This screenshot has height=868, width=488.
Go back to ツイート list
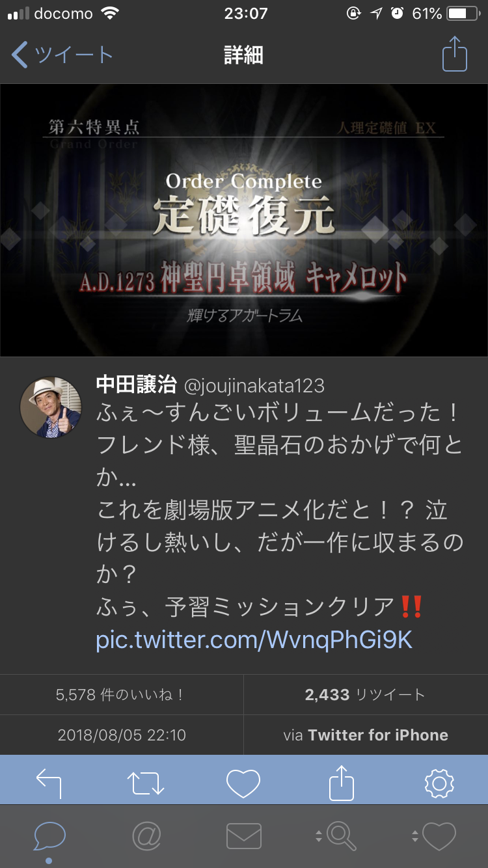pos(62,55)
